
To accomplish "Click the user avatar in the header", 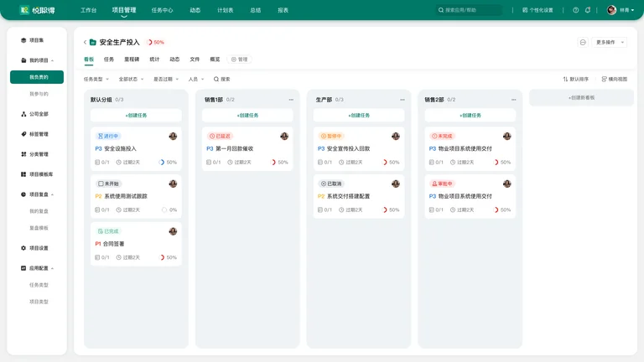I will click(x=611, y=10).
